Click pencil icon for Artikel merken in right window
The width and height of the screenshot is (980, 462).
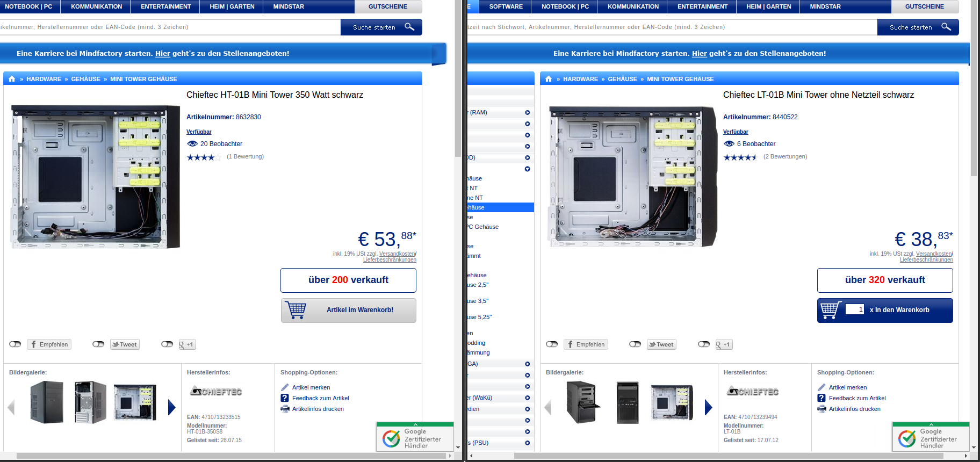click(x=822, y=387)
